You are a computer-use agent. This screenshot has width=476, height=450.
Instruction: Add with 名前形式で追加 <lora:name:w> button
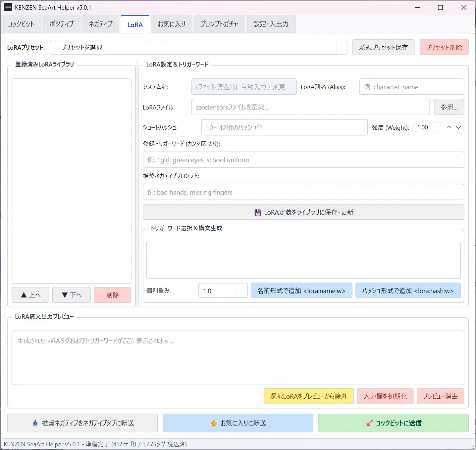[301, 291]
